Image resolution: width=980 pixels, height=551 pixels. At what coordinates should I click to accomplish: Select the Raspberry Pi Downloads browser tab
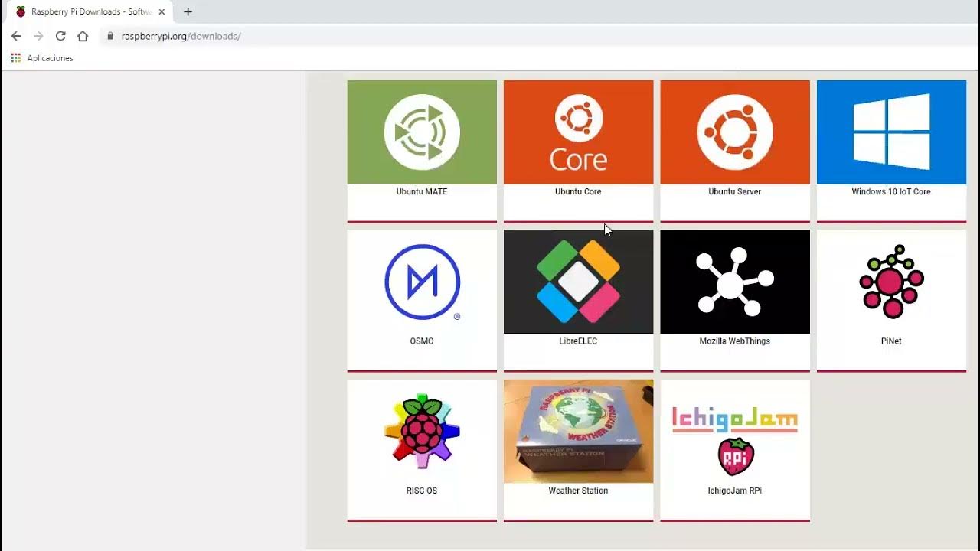(90, 12)
